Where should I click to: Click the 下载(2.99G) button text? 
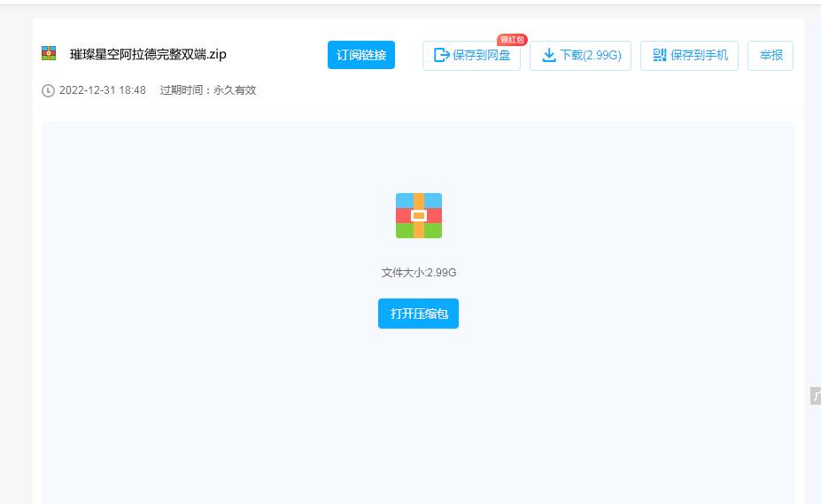click(x=590, y=55)
